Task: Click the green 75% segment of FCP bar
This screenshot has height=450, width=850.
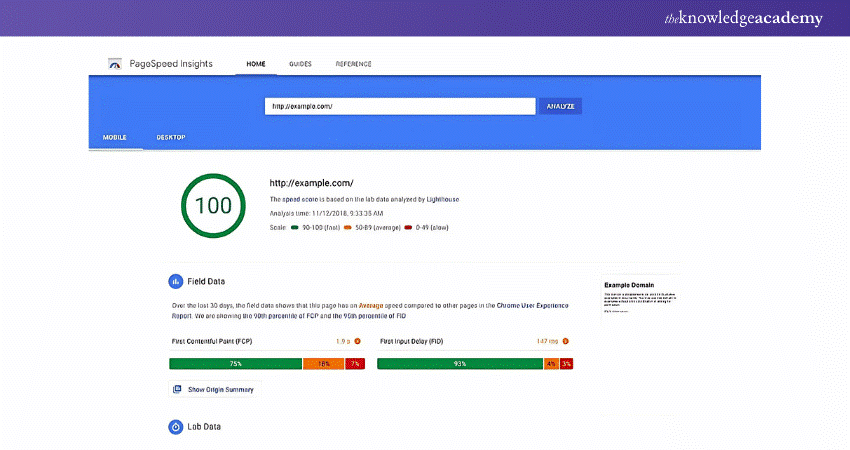Action: pos(236,364)
